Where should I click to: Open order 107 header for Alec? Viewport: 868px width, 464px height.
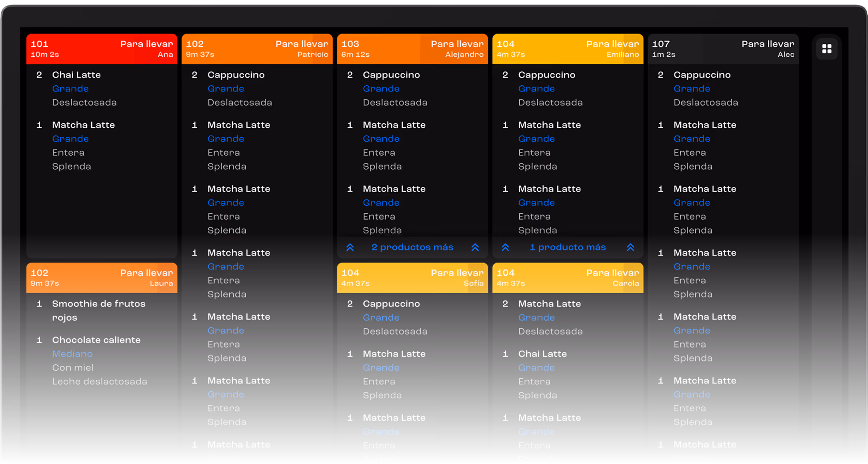click(x=723, y=49)
